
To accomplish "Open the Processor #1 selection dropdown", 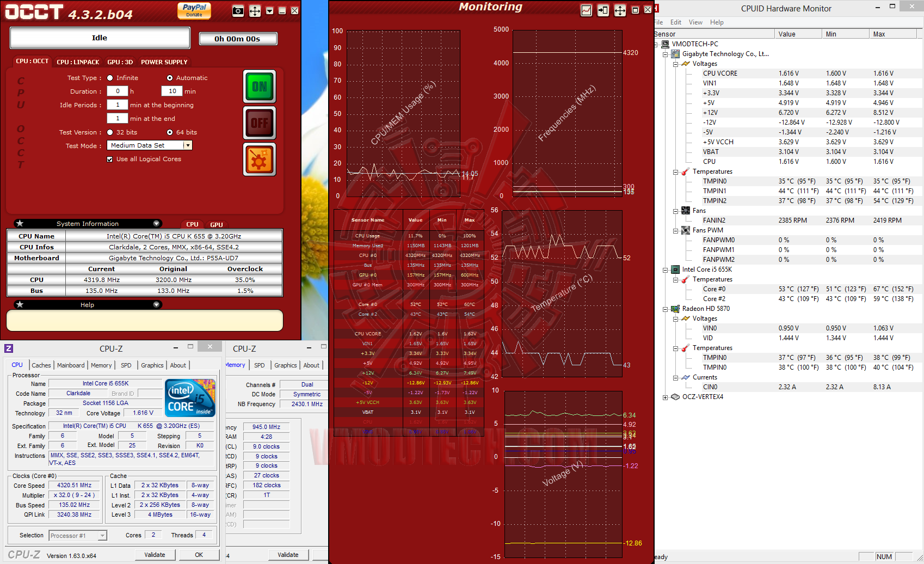I will 102,536.
